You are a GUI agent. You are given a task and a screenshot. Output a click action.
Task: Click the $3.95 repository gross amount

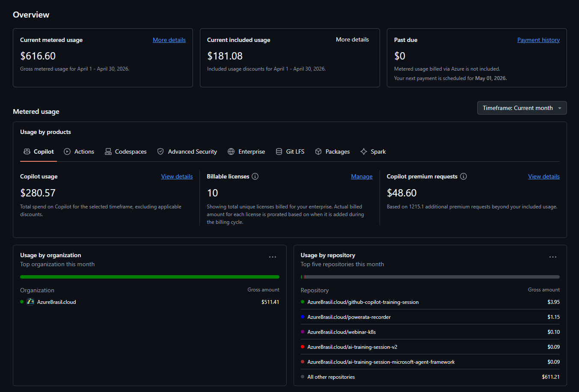coord(553,302)
